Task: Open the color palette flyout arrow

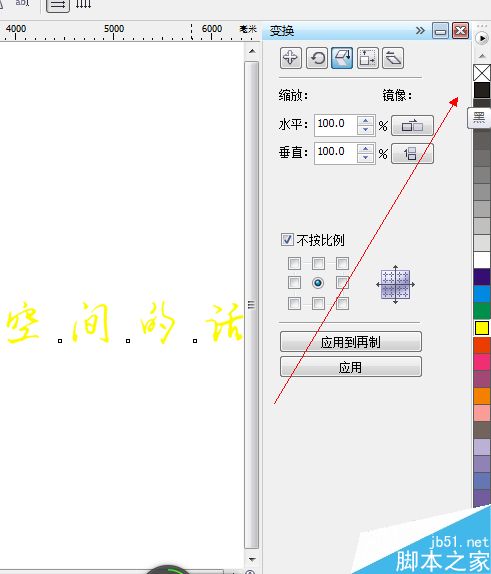Action: [481, 38]
